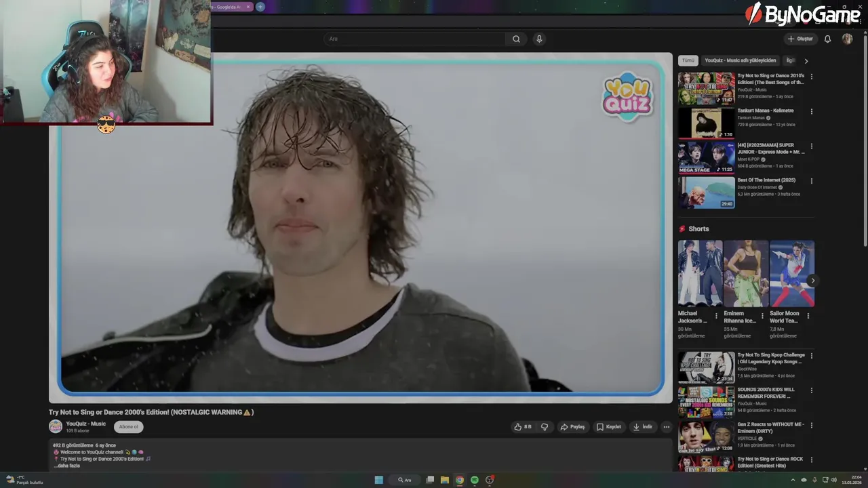
Task: Open Windows Start menu
Action: [x=379, y=480]
